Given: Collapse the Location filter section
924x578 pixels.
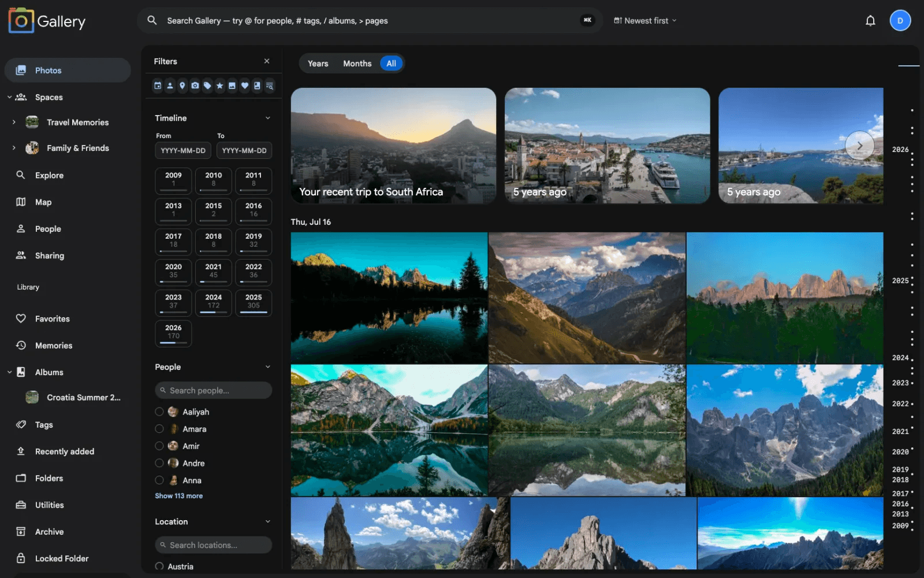Looking at the screenshot, I should point(268,521).
